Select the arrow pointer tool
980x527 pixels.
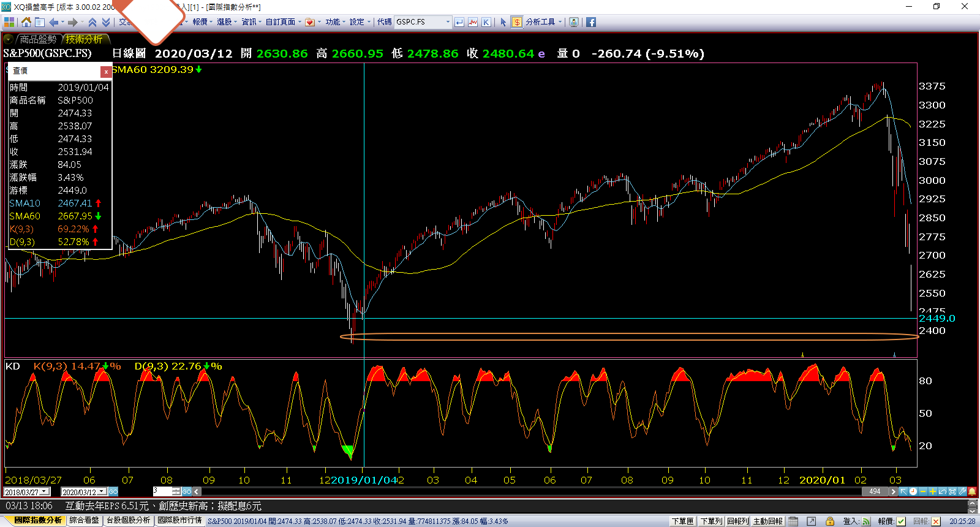503,22
